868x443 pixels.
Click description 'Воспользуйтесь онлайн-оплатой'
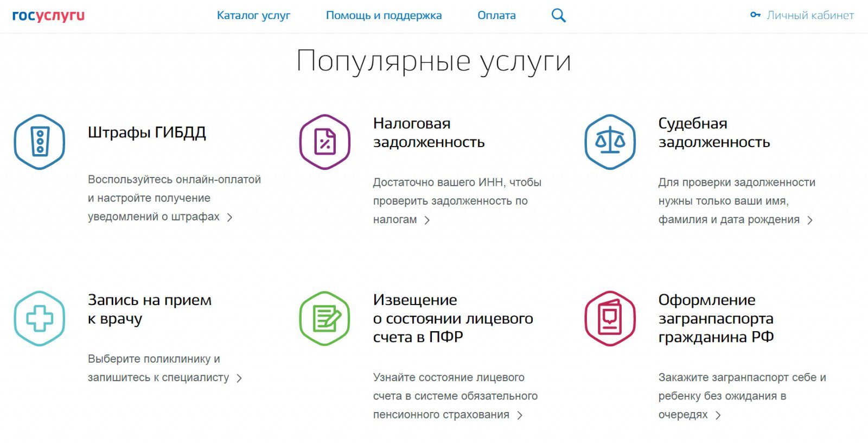(x=174, y=180)
